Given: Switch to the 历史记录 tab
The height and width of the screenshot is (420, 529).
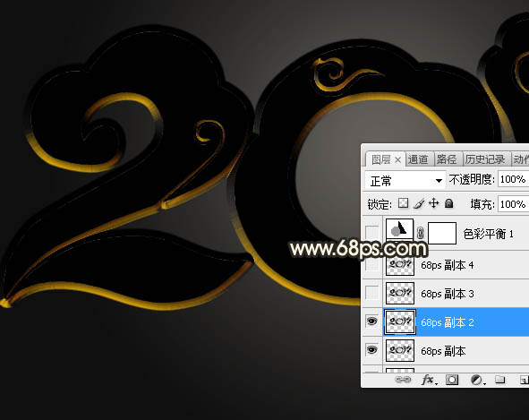Looking at the screenshot, I should (485, 159).
